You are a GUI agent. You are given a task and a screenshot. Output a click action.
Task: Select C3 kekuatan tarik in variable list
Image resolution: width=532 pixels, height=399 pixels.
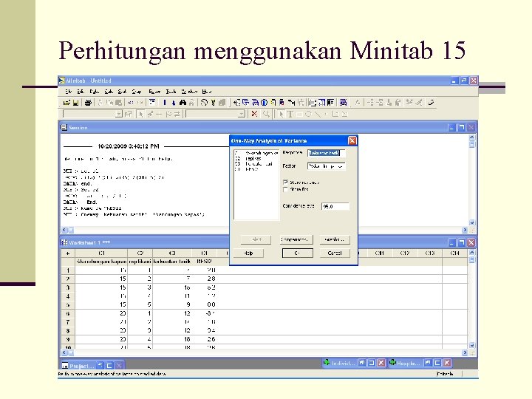coord(256,164)
